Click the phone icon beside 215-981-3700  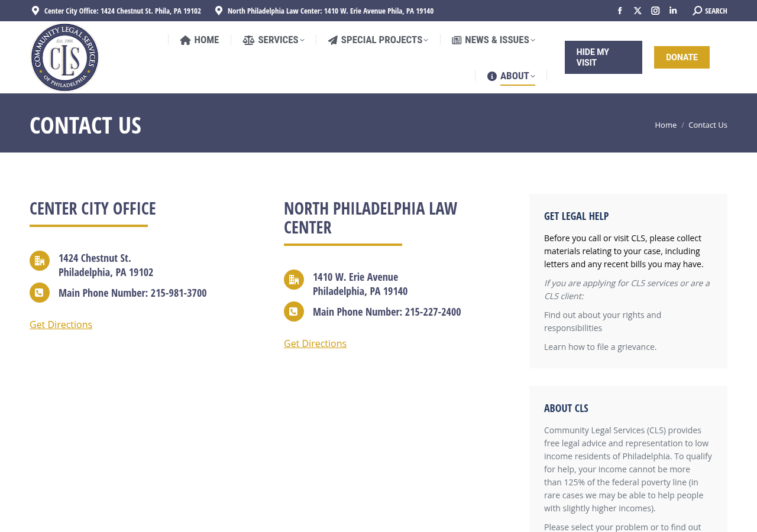(40, 293)
